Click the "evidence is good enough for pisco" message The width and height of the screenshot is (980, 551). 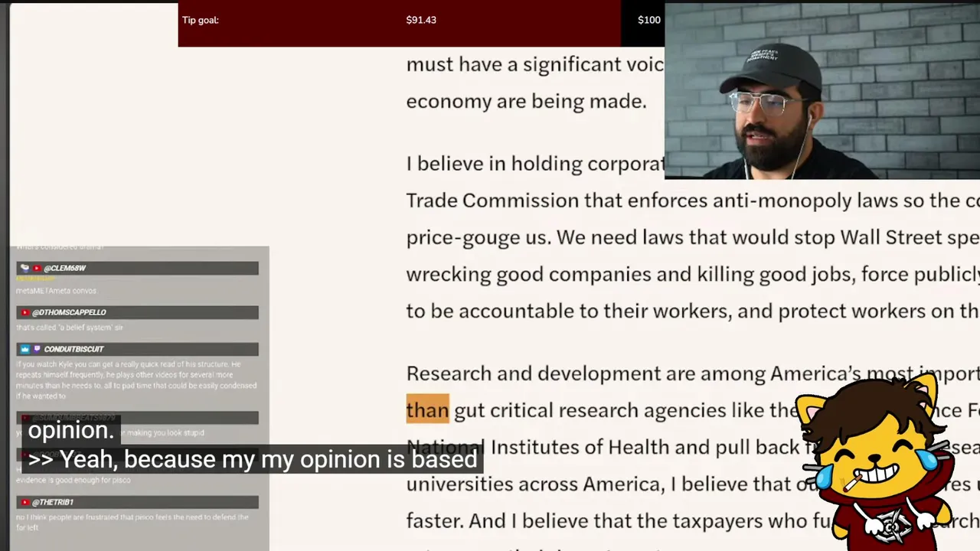tap(73, 481)
